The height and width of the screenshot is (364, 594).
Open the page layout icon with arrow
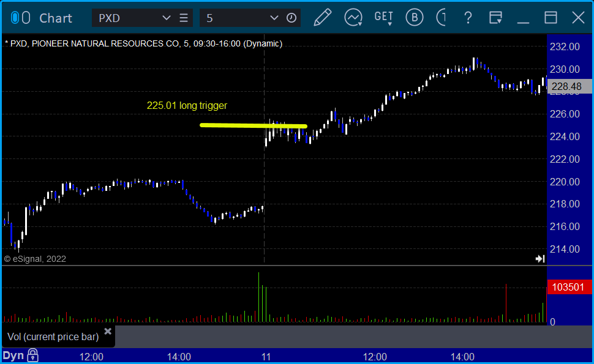coord(495,18)
